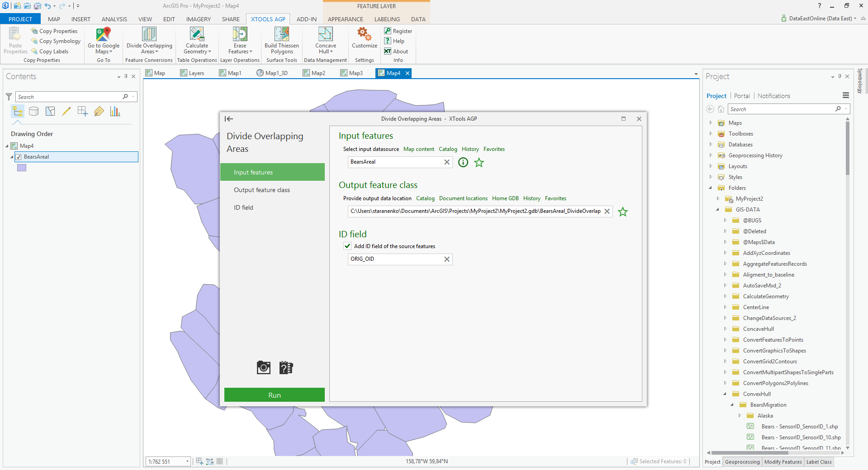Viewport: 868px width, 470px height.
Task: Expand the Alaska folder
Action: coord(740,416)
